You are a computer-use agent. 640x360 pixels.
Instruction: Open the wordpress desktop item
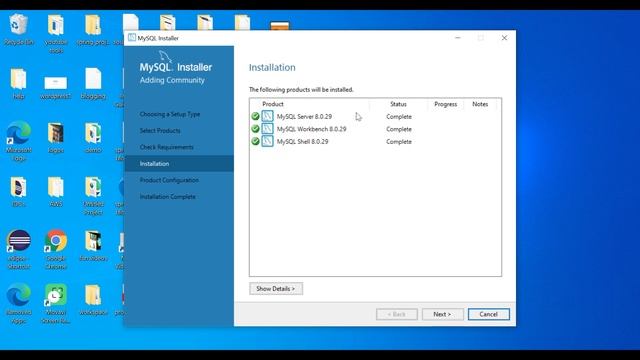point(56,88)
